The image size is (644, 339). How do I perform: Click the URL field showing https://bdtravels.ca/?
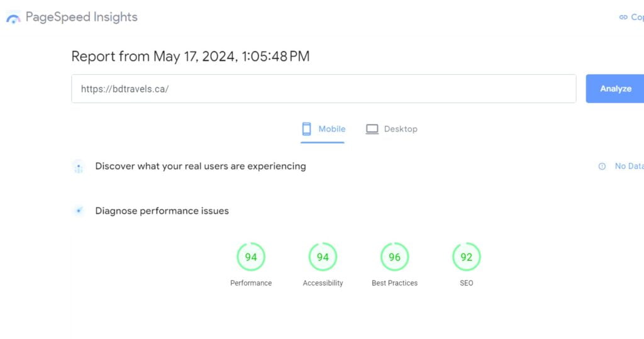[x=324, y=89]
